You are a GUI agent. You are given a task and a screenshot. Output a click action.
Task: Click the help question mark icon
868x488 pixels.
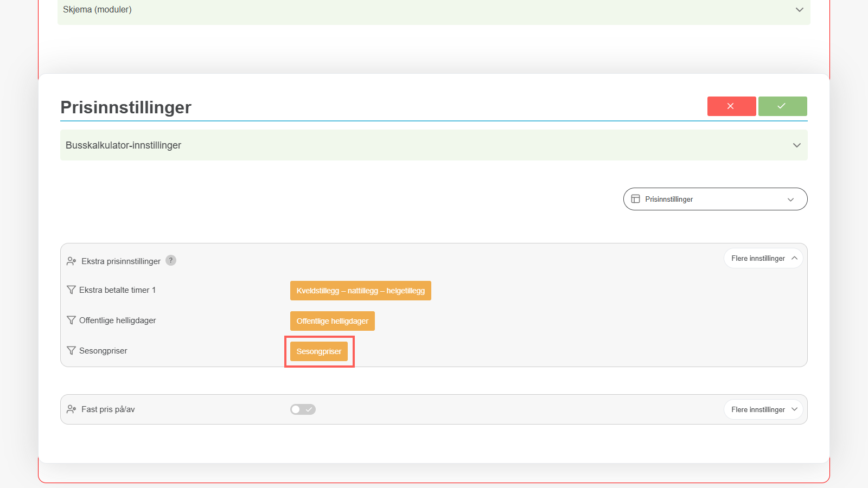coord(171,260)
